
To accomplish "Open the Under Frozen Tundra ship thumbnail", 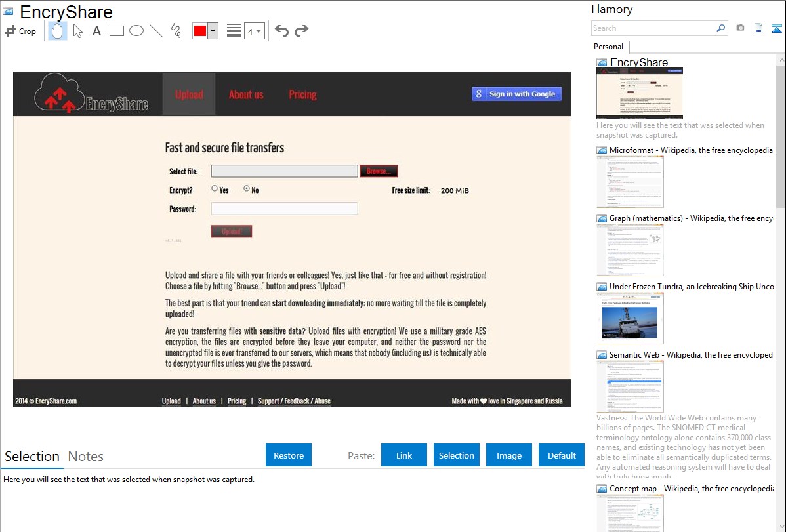I will (x=630, y=318).
